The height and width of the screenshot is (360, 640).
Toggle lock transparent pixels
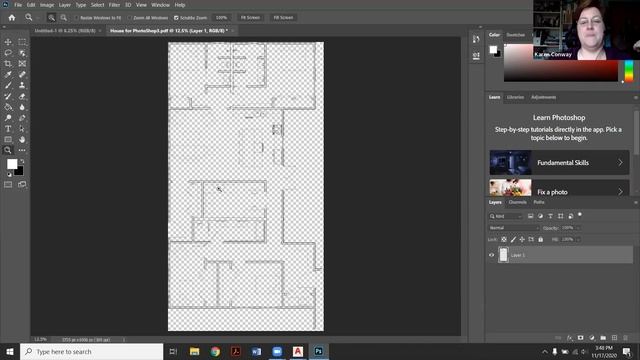click(504, 240)
